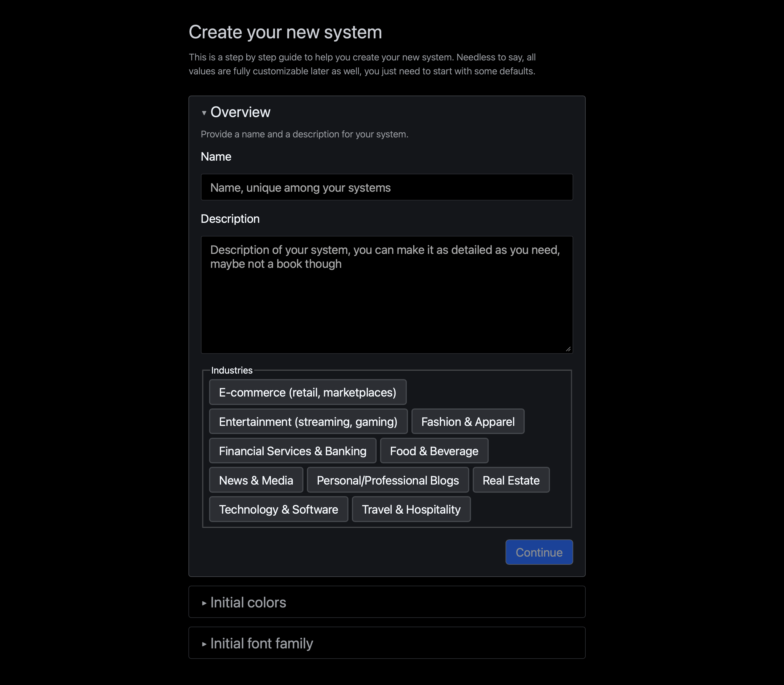Select Travel & Hospitality industry
784x685 pixels.
pos(411,509)
